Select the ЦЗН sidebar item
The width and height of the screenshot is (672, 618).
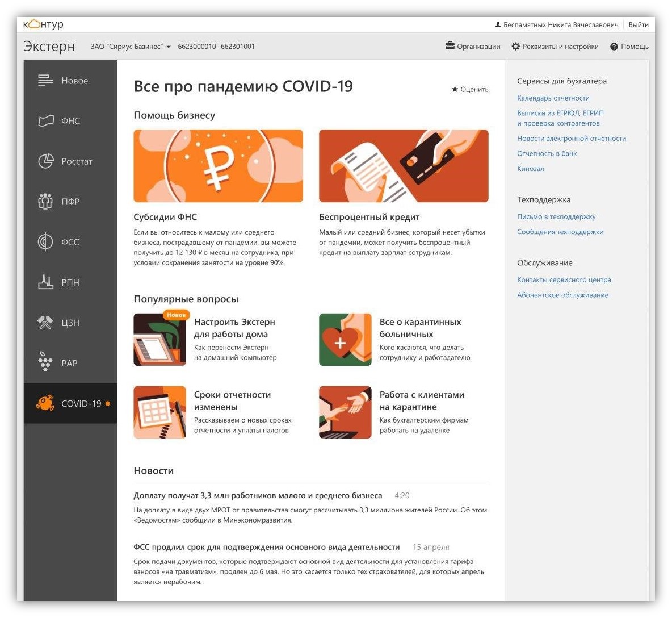tap(70, 322)
